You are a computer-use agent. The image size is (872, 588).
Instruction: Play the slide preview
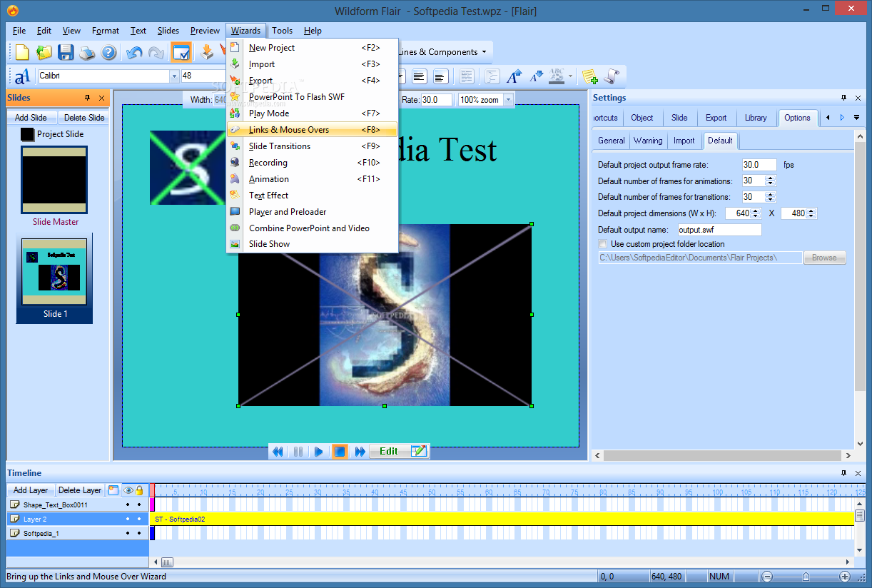[x=319, y=451]
